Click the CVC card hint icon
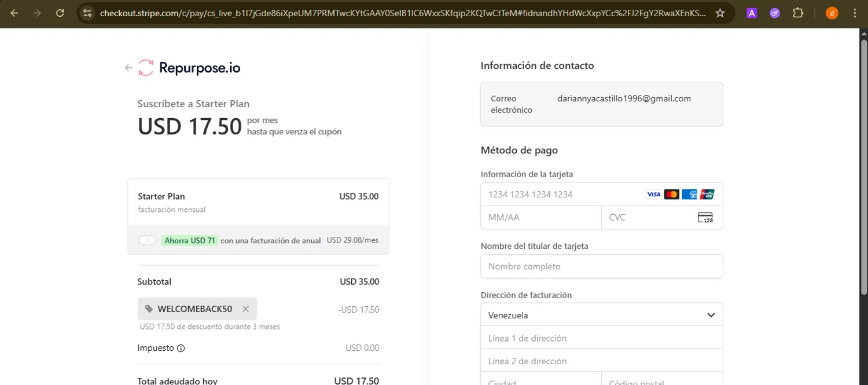Viewport: 868px width, 385px height. coord(705,218)
